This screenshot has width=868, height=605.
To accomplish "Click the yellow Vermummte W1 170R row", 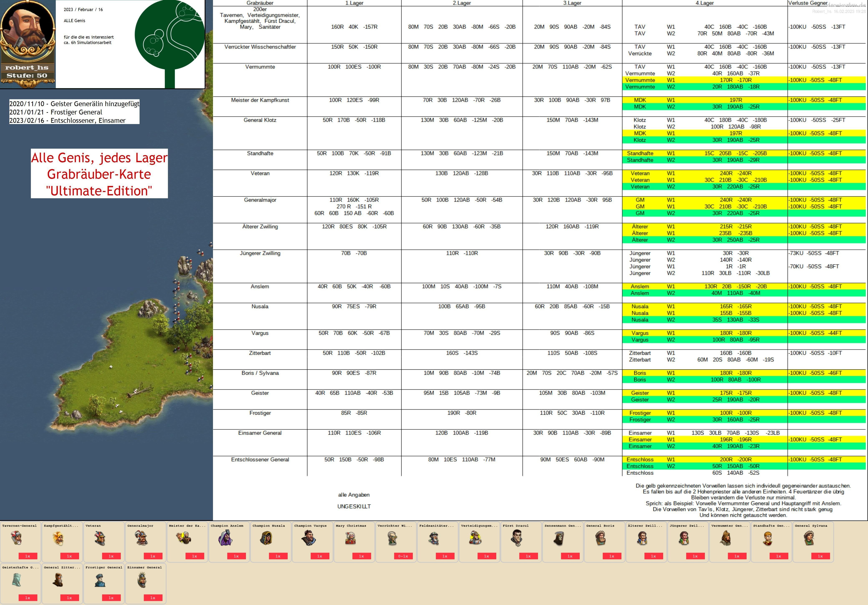I will [x=735, y=80].
